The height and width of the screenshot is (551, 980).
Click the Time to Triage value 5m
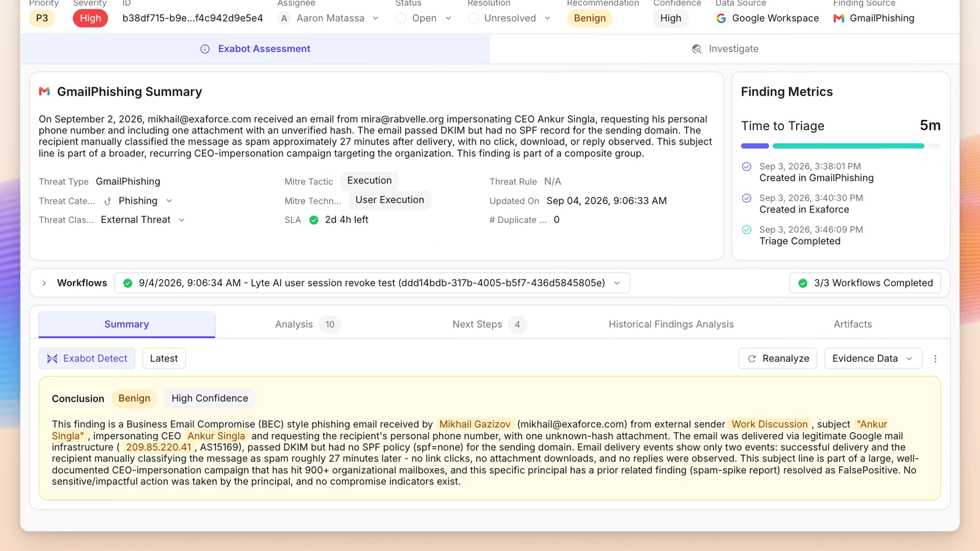click(930, 126)
